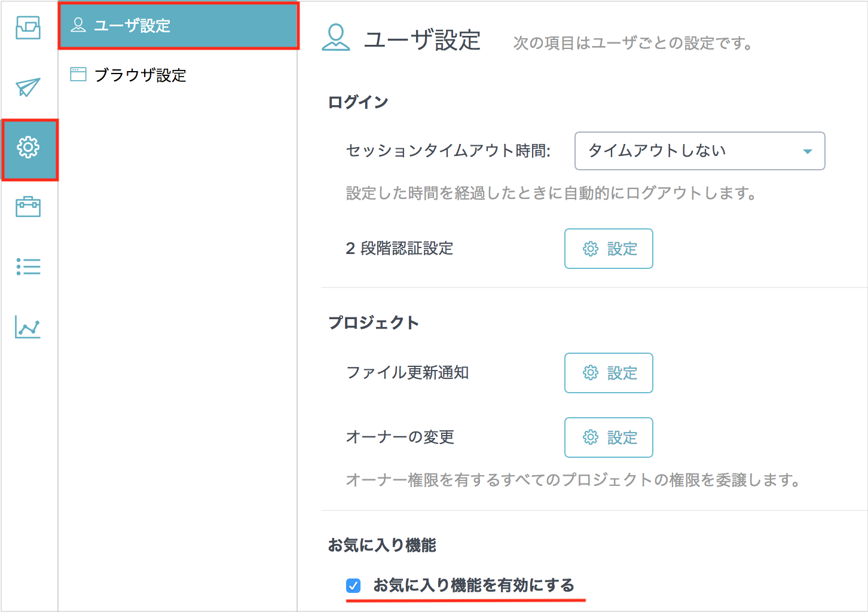Open the inbox tray icon in sidebar
This screenshot has height=612, width=868.
coord(28,27)
